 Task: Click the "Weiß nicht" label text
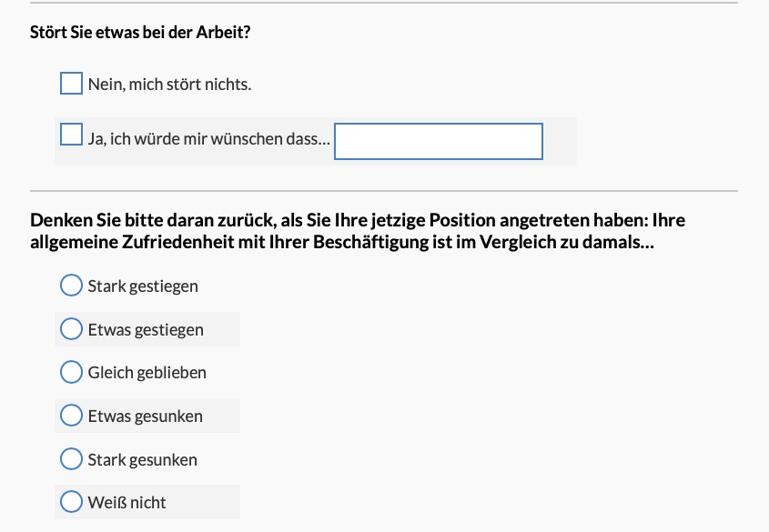[127, 503]
